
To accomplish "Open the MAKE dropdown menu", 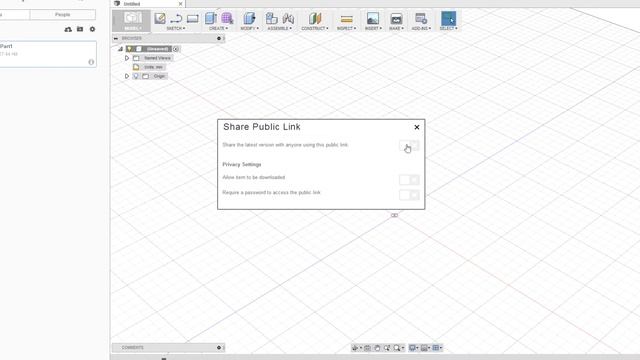I will [x=396, y=29].
